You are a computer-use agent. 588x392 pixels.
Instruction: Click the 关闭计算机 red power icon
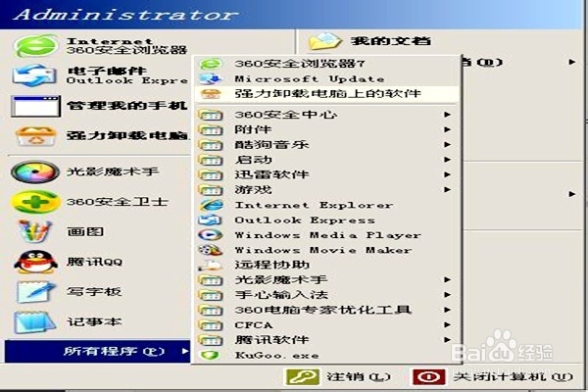pyautogui.click(x=429, y=376)
